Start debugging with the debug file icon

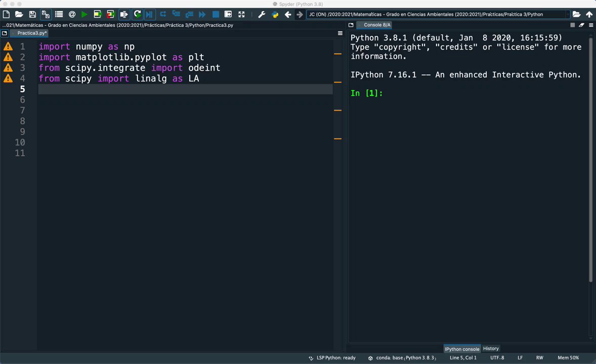tap(149, 15)
